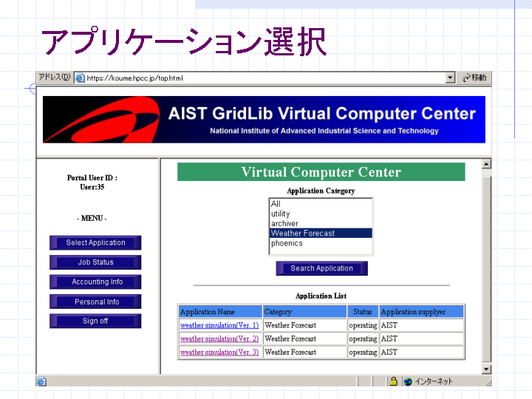Click Sign off in the menu
532x399 pixels.
pos(95,321)
